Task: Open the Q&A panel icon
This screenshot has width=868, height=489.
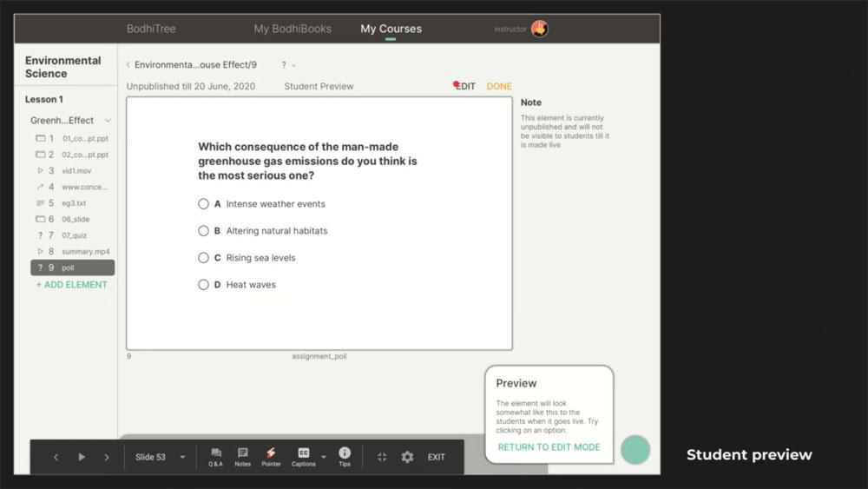Action: point(216,456)
